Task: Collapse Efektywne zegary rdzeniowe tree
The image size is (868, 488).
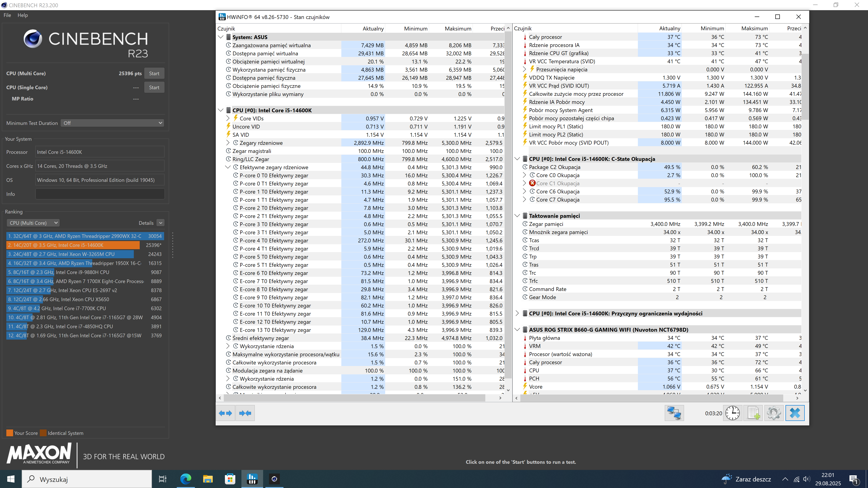Action: [x=228, y=167]
